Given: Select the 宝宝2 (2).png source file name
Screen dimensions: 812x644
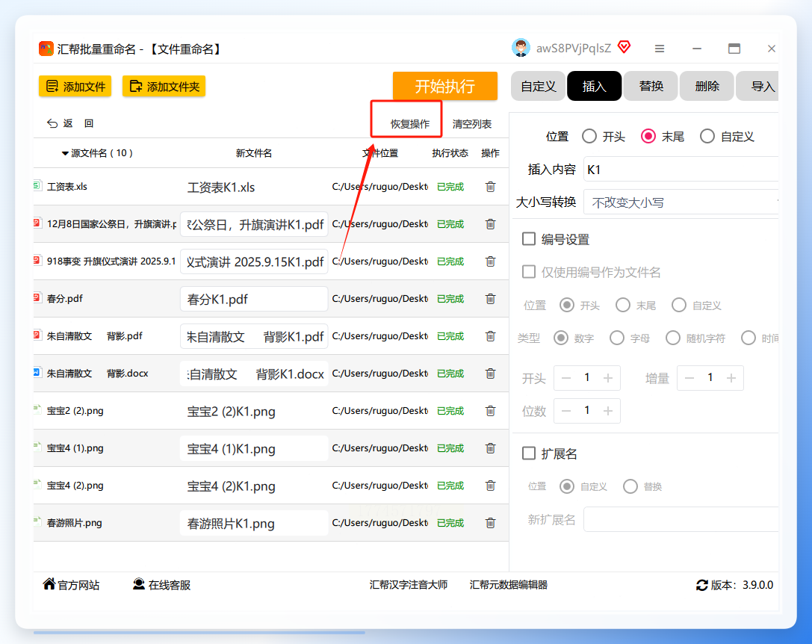Looking at the screenshot, I should 75,411.
